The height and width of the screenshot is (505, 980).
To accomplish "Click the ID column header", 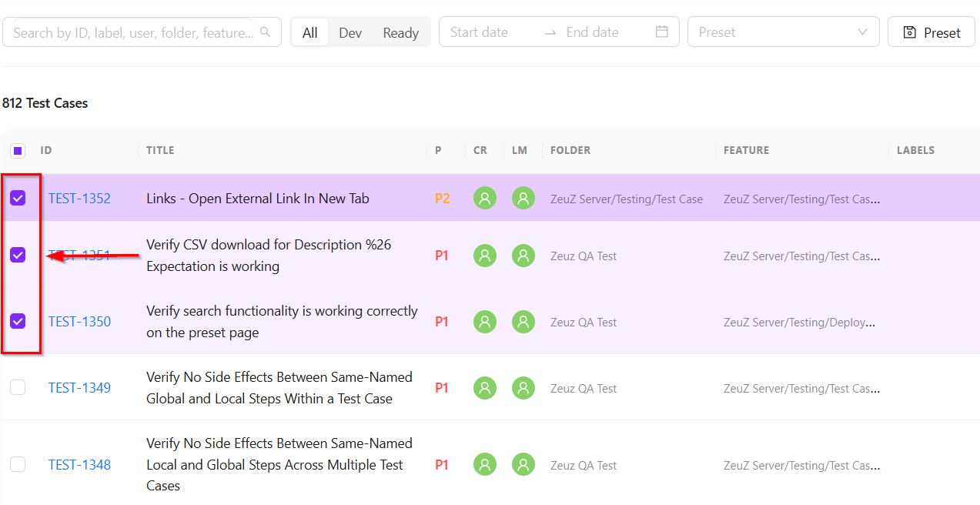I will pyautogui.click(x=46, y=150).
